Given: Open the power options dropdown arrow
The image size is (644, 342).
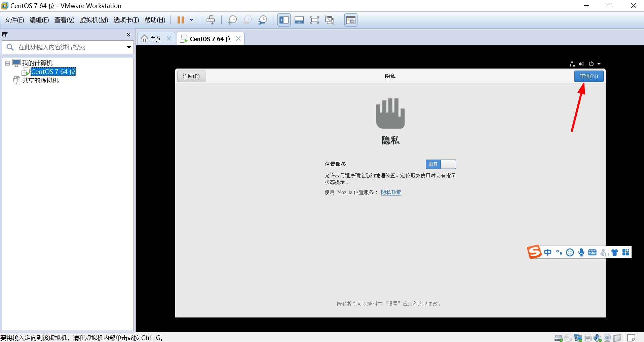Looking at the screenshot, I should click(x=191, y=20).
